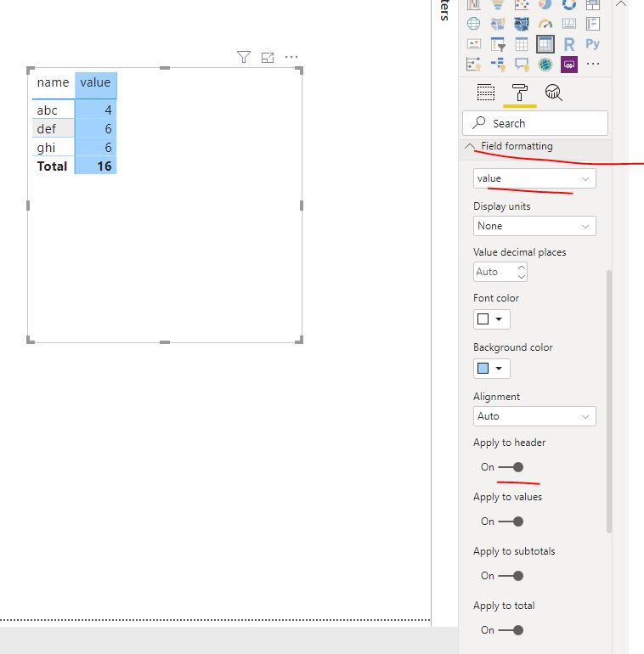Select the Multi-row card visualization

pos(593,24)
